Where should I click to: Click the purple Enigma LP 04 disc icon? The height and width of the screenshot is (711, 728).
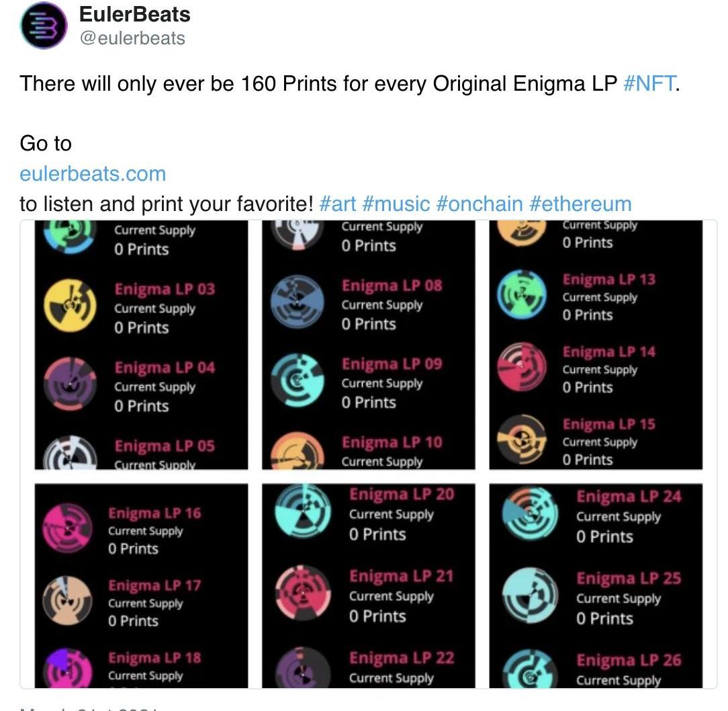pos(70,383)
